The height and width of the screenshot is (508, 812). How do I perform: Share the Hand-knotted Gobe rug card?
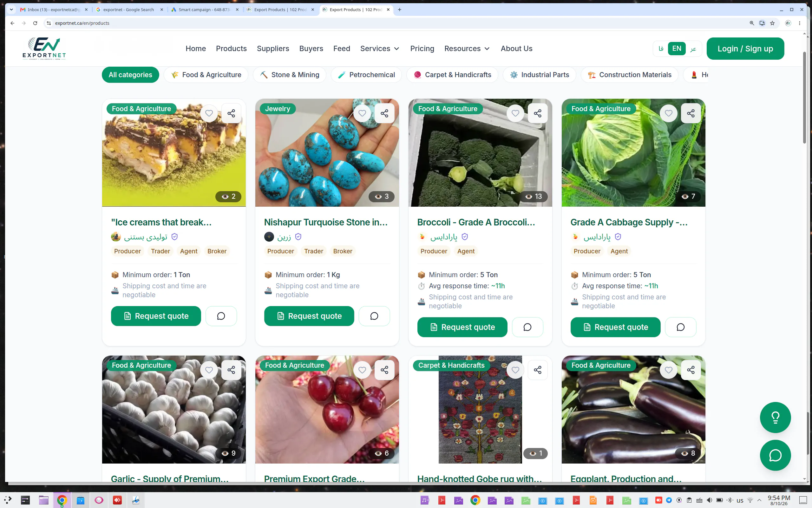[x=538, y=370]
